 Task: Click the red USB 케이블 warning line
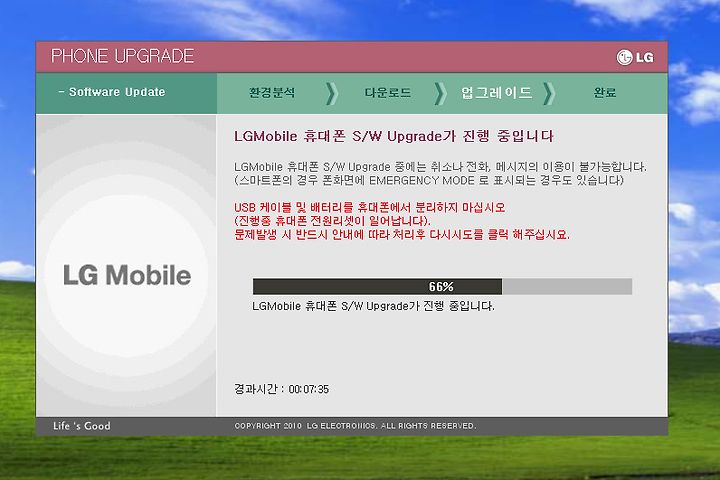coord(370,207)
